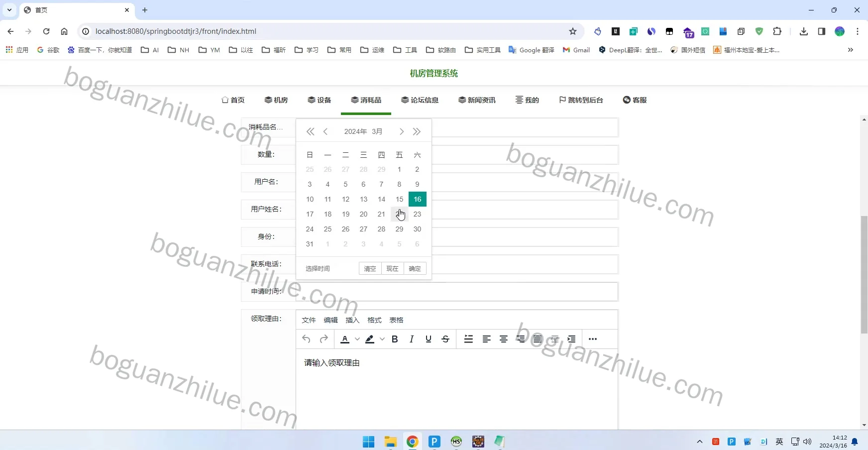Switch to the 机房 navigation tab
This screenshot has height=450, width=868.
(276, 100)
